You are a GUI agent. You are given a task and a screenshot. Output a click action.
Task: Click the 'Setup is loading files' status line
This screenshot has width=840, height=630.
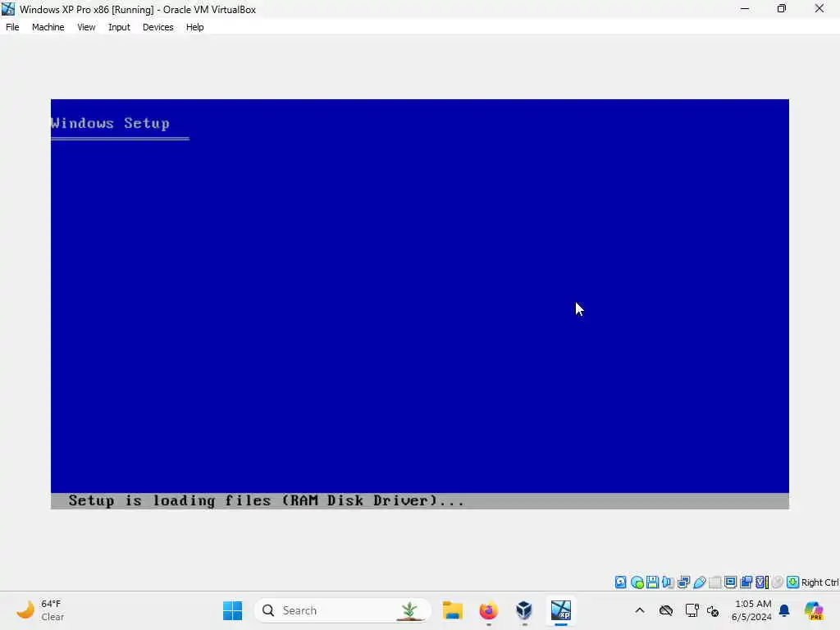tap(267, 500)
